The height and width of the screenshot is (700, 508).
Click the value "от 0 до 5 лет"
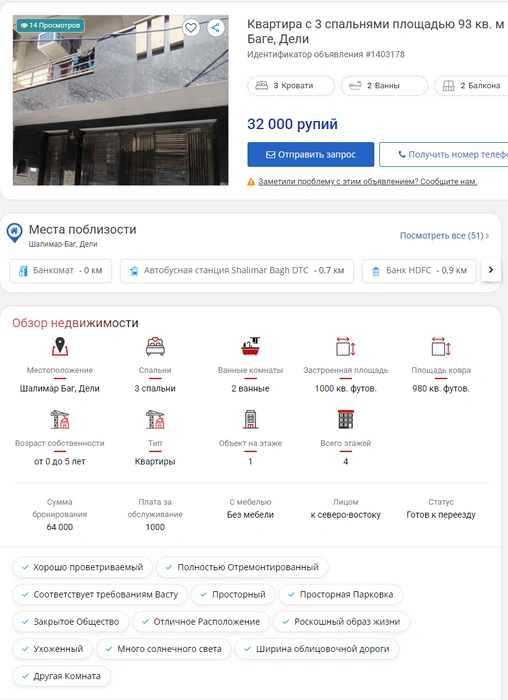[x=60, y=462]
